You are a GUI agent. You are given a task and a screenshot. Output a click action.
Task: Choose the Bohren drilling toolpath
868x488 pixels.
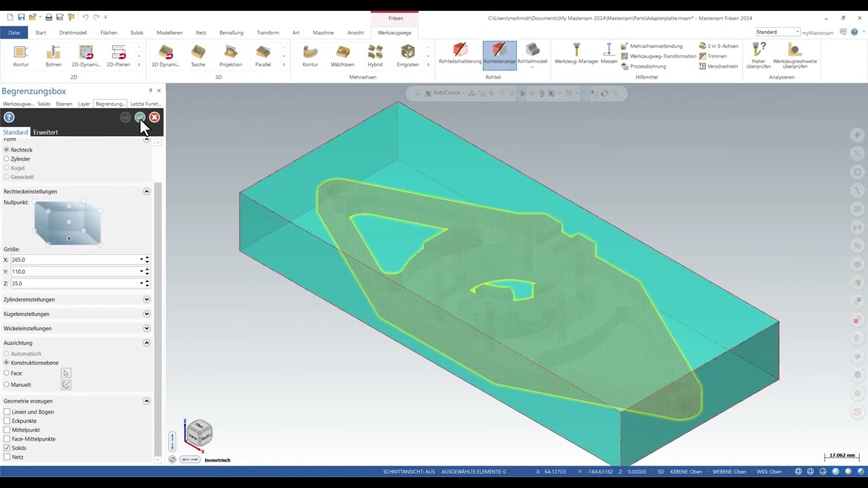click(54, 56)
